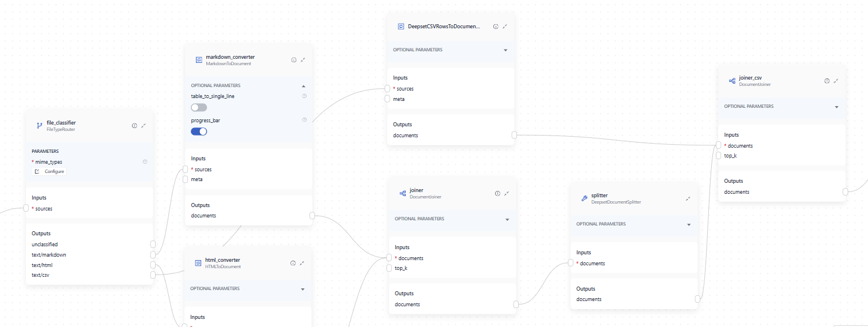Click expand icon on splitter node
The image size is (868, 327).
688,199
